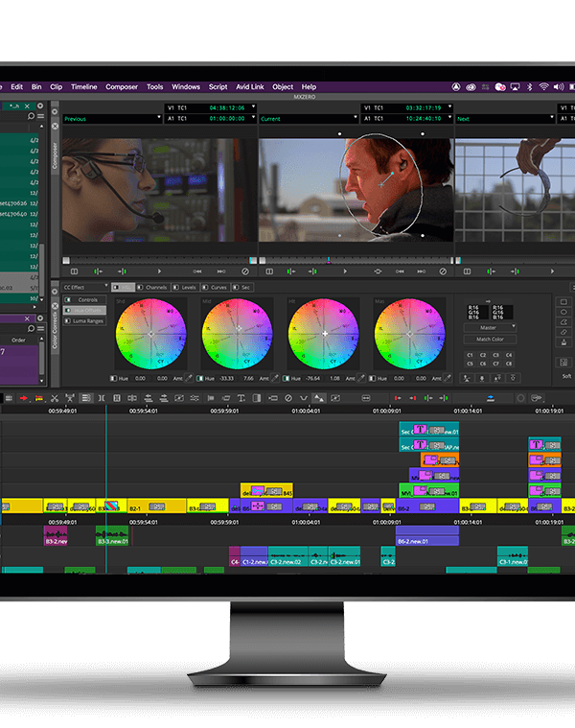The width and height of the screenshot is (575, 728).
Task: Open the 03:32:17:19 timecode dropdown
Action: (x=449, y=107)
